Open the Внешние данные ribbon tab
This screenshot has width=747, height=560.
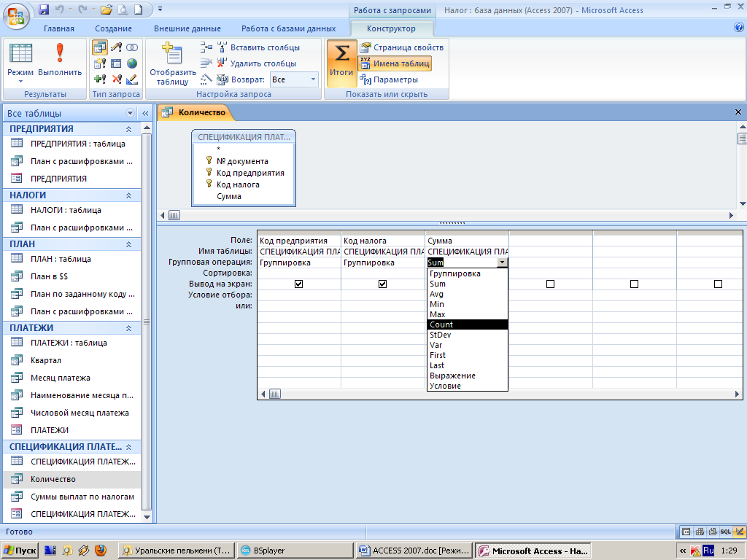[x=187, y=28]
